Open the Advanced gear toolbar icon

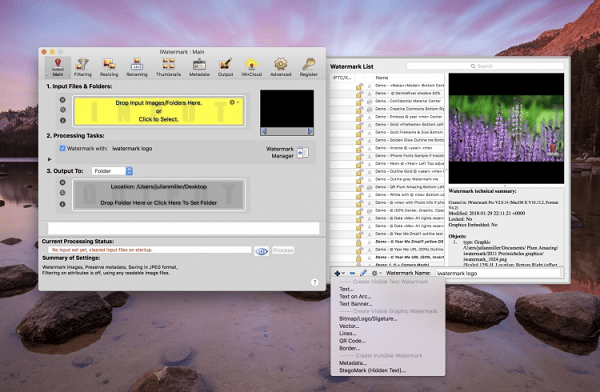click(x=281, y=67)
